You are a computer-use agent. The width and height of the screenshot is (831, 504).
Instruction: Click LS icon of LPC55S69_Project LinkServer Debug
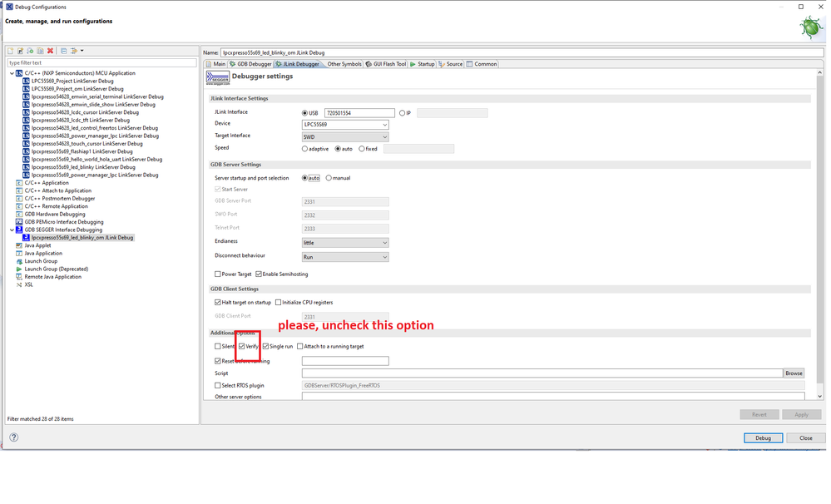click(26, 81)
